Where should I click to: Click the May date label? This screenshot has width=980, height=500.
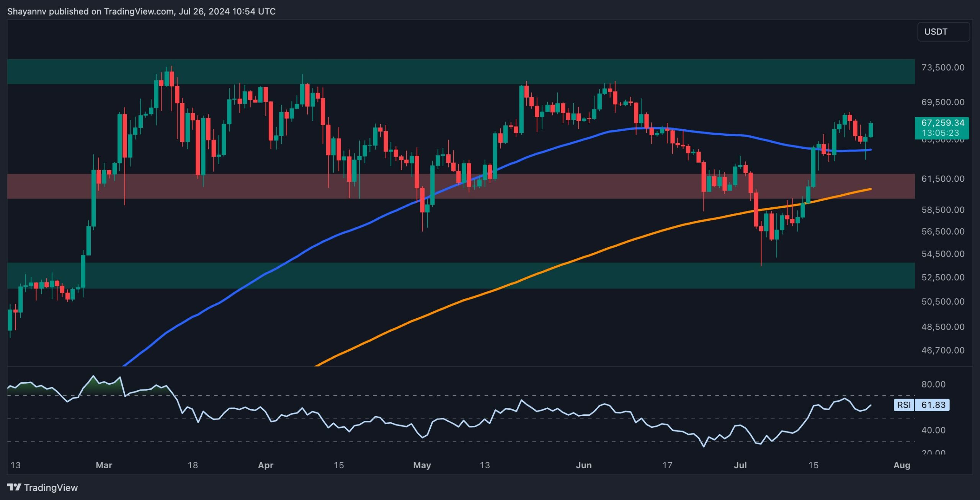(x=422, y=465)
